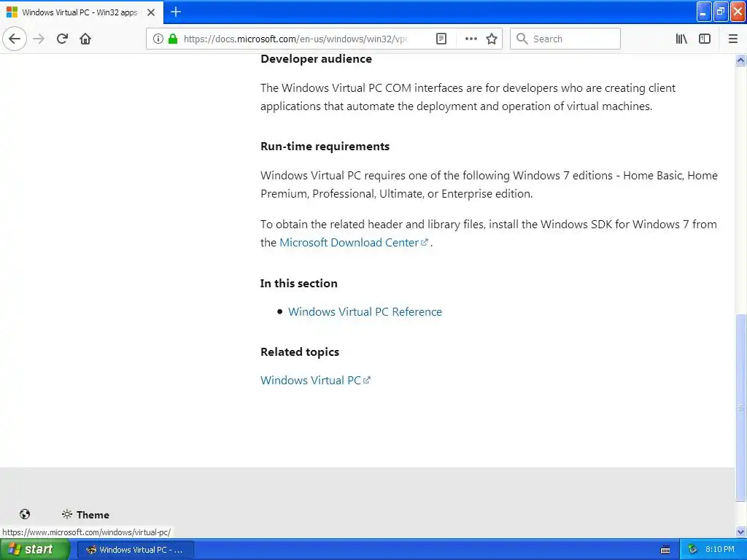Screen dimensions: 747x560
Task: Click the scrollbar down arrow
Action: pyautogui.click(x=741, y=532)
